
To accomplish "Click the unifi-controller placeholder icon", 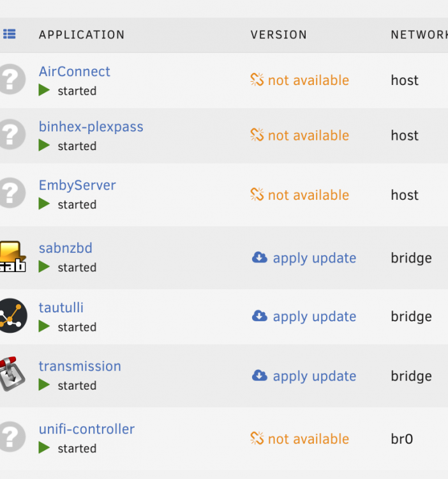I will tap(12, 437).
